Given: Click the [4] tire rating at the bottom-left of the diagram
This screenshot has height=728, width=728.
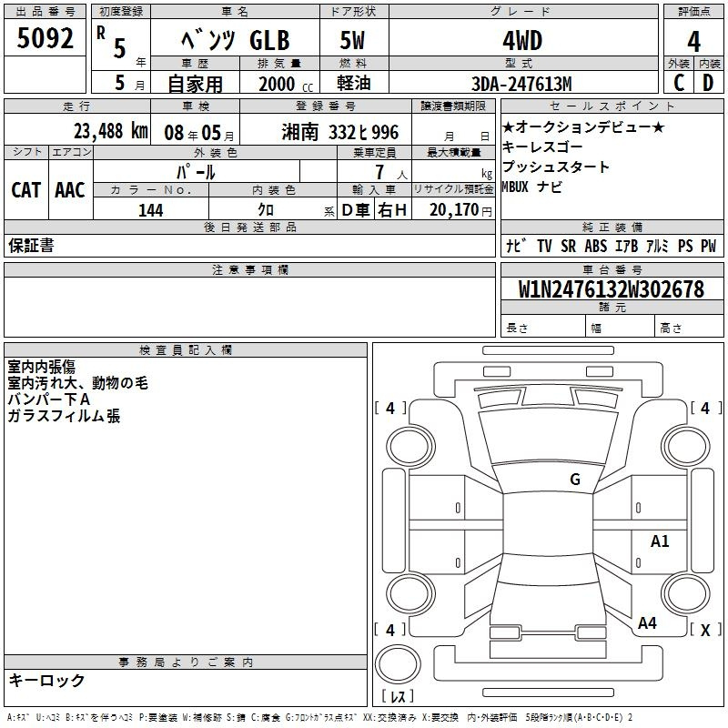Looking at the screenshot, I should pyautogui.click(x=390, y=630).
